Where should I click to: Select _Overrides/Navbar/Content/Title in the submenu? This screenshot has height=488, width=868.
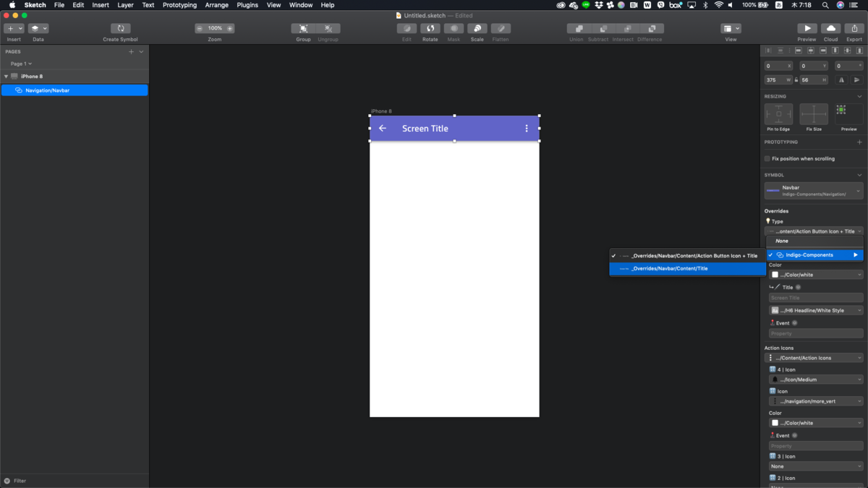[688, 268]
